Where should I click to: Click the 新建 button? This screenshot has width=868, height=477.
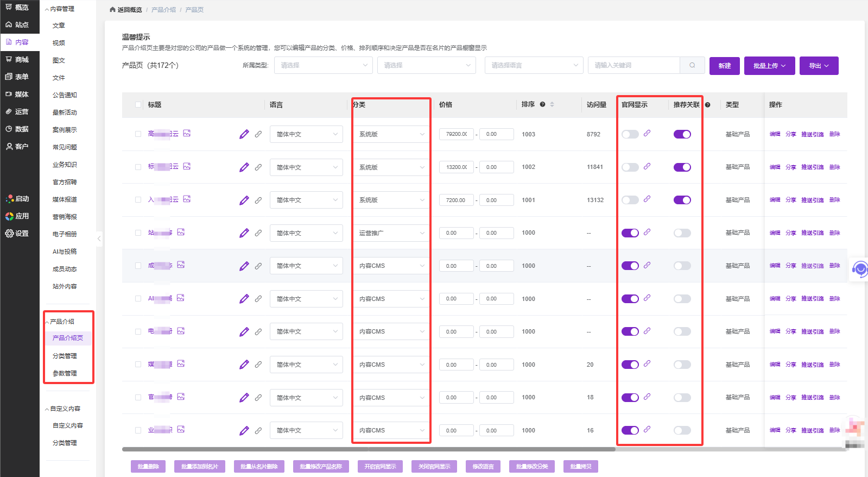coord(724,66)
